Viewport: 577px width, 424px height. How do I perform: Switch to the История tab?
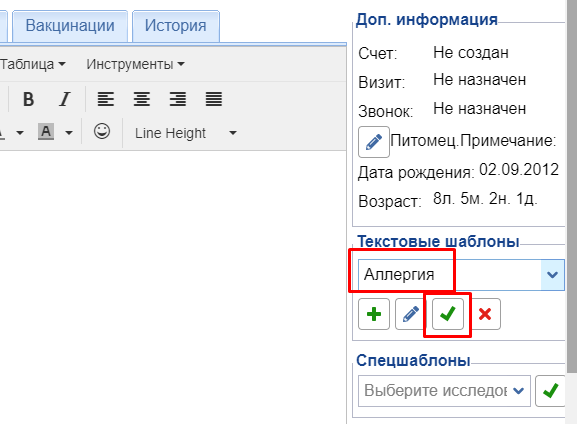point(176,26)
